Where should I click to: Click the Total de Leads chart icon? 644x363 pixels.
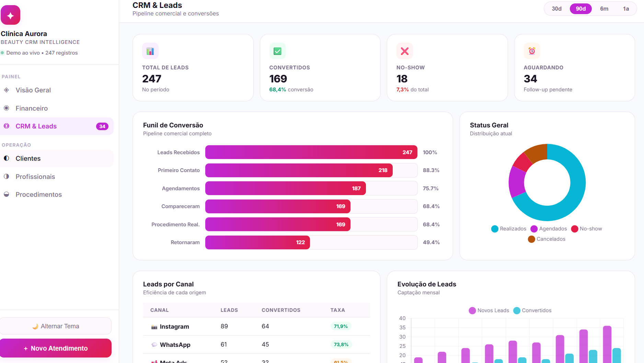150,51
